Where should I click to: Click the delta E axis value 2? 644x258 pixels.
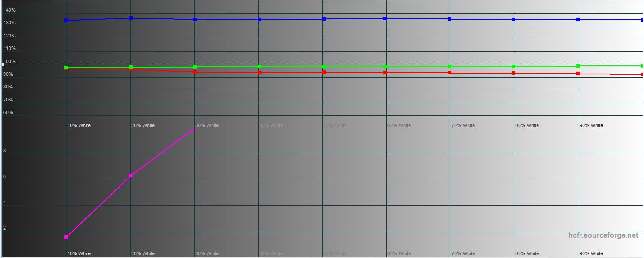click(5, 228)
